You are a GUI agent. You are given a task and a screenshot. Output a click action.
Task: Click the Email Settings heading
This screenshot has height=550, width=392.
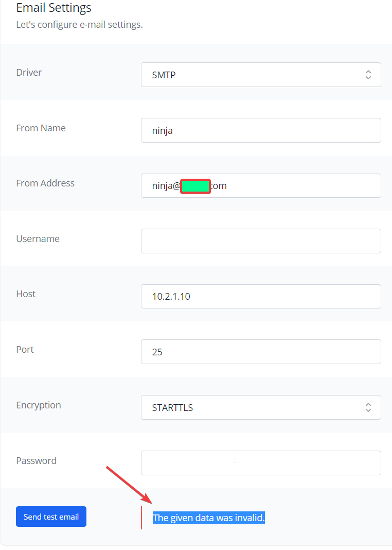coord(54,8)
